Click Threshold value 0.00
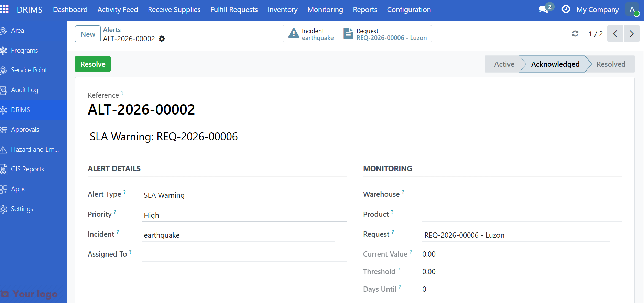The image size is (644, 303). pyautogui.click(x=429, y=272)
